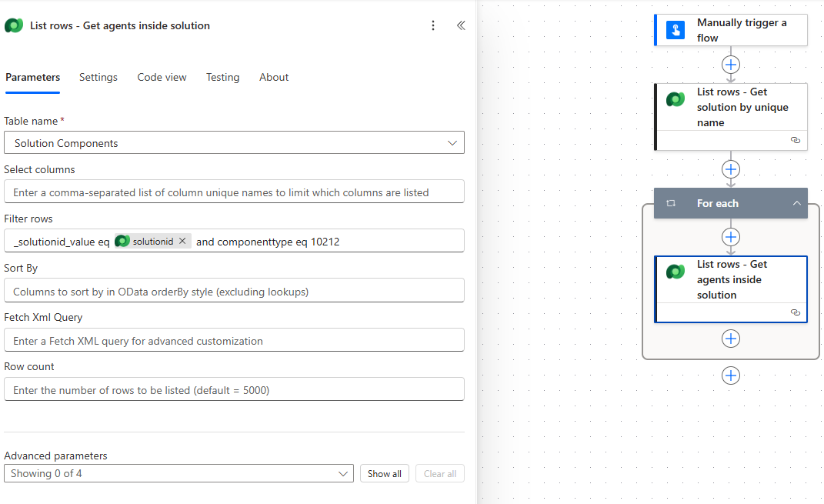Click the Clear all button

440,473
